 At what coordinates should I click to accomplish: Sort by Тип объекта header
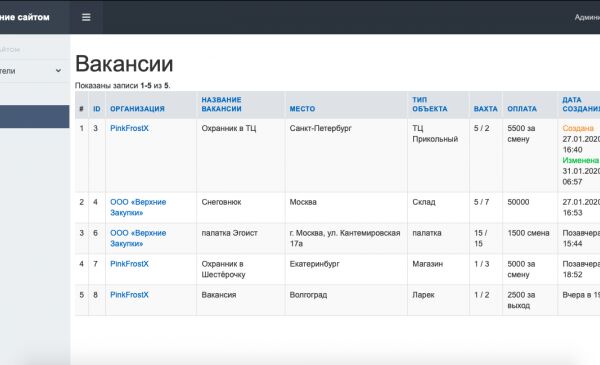point(429,104)
